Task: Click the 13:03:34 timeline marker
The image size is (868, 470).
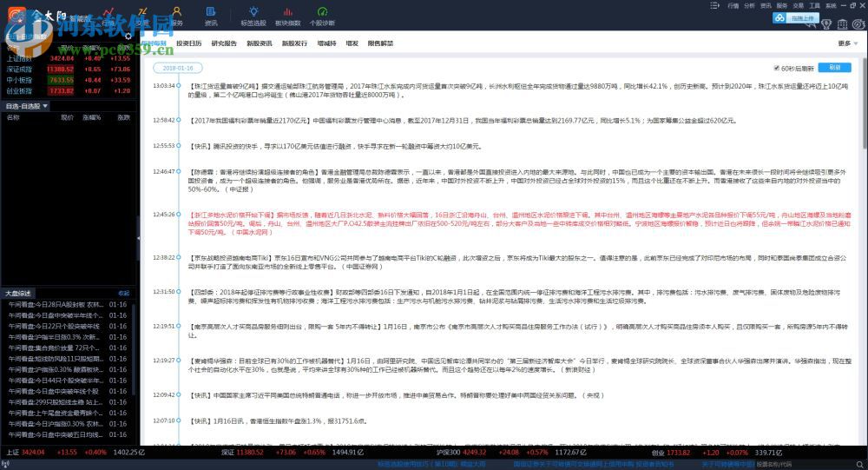Action: 178,86
